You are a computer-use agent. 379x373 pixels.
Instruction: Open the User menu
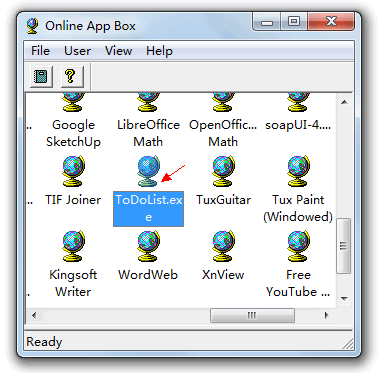coord(77,51)
